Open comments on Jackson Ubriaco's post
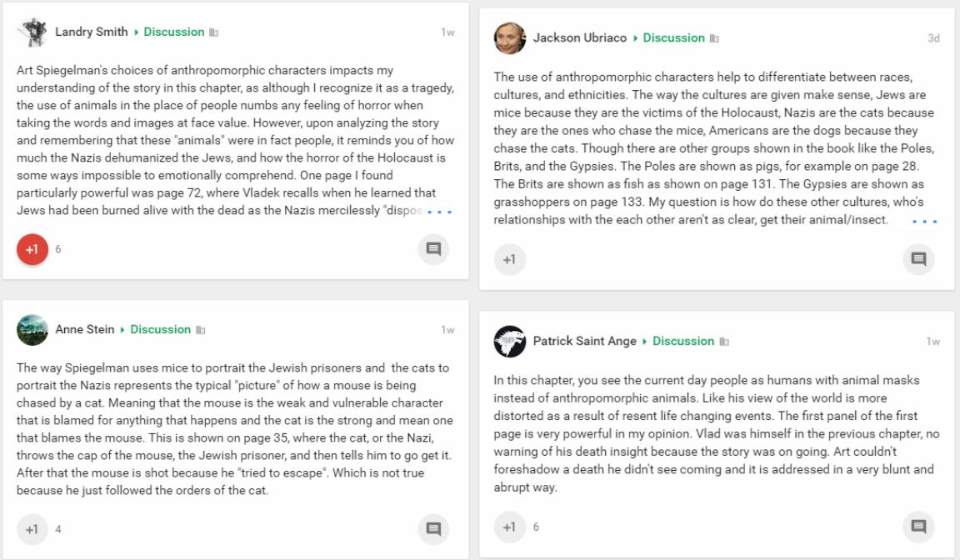Screen dimensions: 960x560 click(x=918, y=259)
